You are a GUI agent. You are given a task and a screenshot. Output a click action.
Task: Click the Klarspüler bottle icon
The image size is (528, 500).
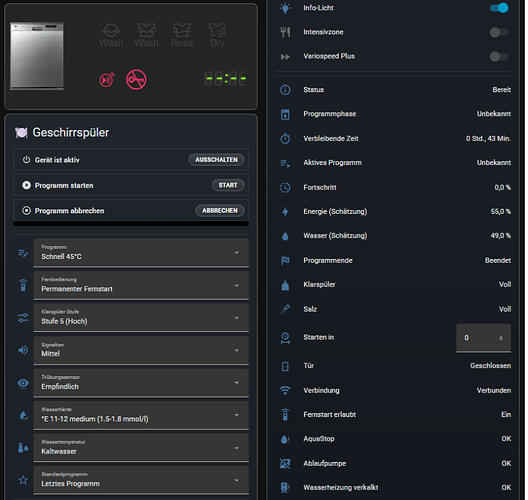pos(285,285)
